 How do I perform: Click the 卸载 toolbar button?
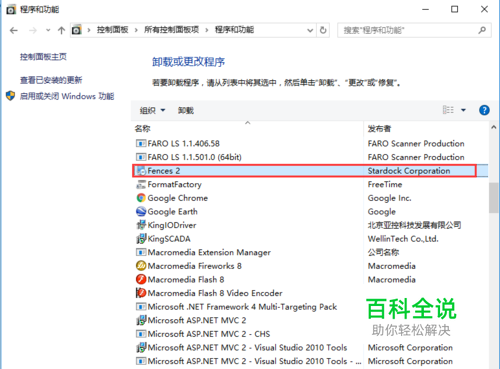(186, 110)
